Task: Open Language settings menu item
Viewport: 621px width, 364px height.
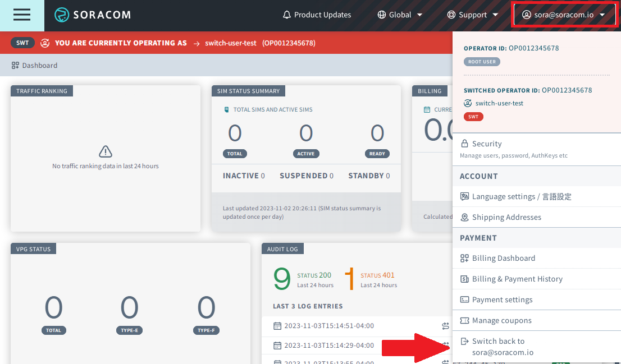Action: click(521, 197)
